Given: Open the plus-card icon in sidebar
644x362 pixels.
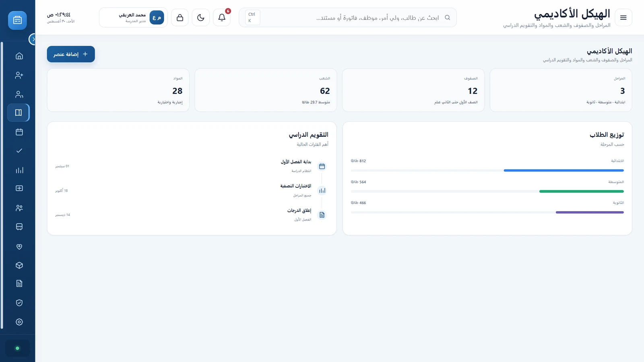Looking at the screenshot, I should [19, 188].
